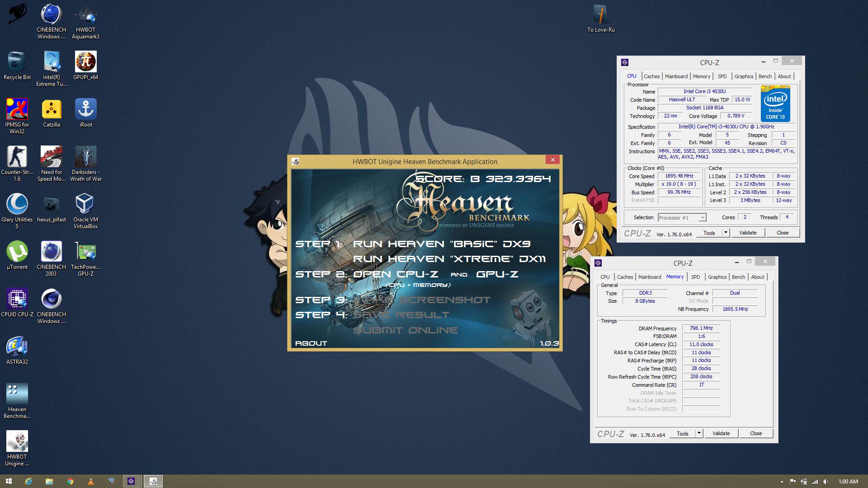The width and height of the screenshot is (868, 488).
Task: Open Tools dropdown arrow in Memory CPU-Z window
Action: point(699,433)
